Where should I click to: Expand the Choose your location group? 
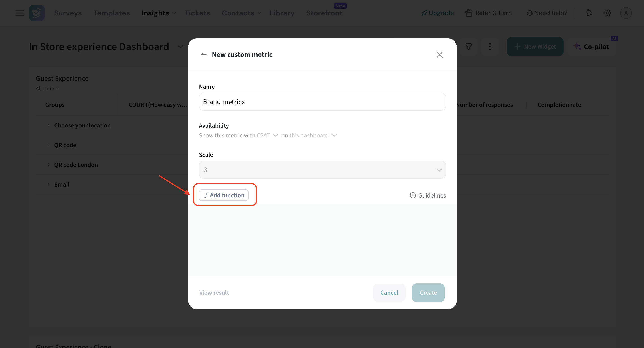coord(49,125)
